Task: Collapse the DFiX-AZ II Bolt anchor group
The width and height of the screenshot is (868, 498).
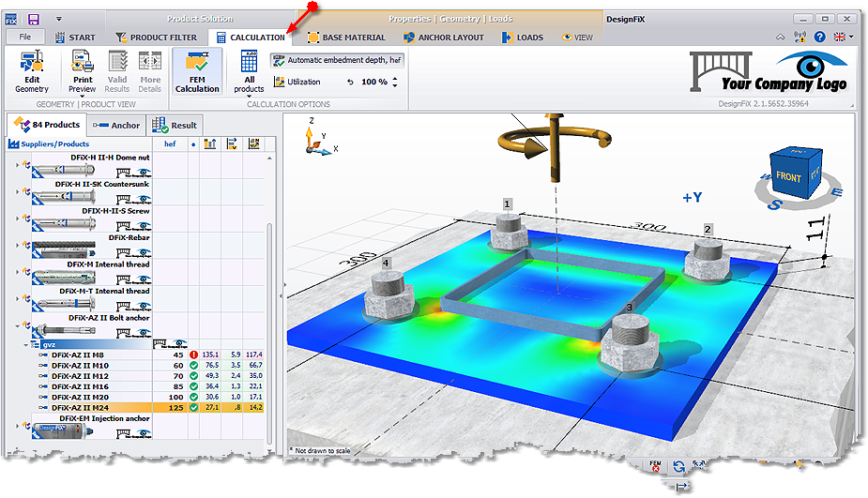Action: tap(17, 325)
